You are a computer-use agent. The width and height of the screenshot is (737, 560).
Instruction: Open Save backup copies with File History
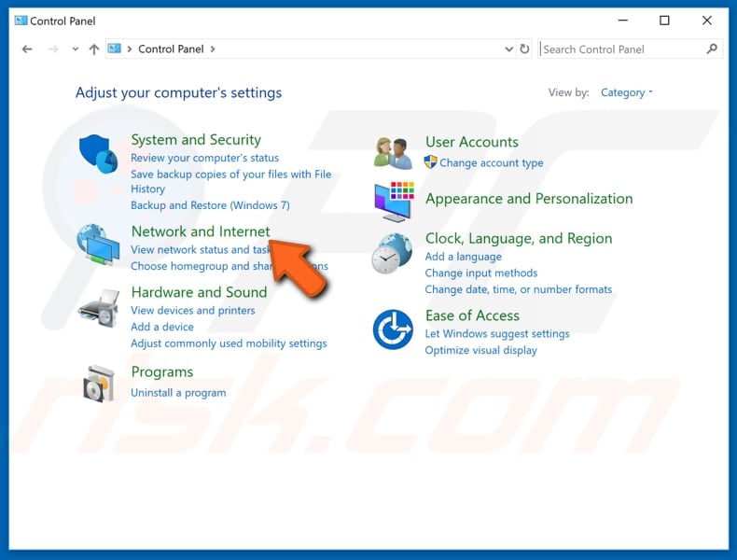[x=230, y=181]
